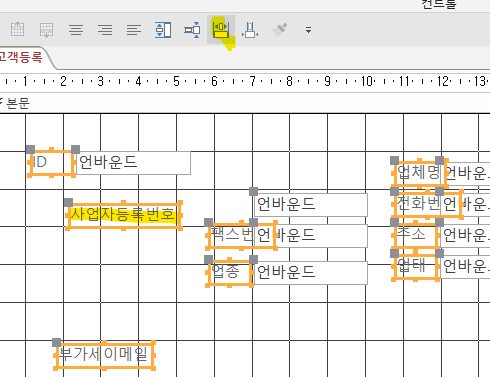The width and height of the screenshot is (490, 377).
Task: Select the 본문 section bar
Action: [x=245, y=103]
